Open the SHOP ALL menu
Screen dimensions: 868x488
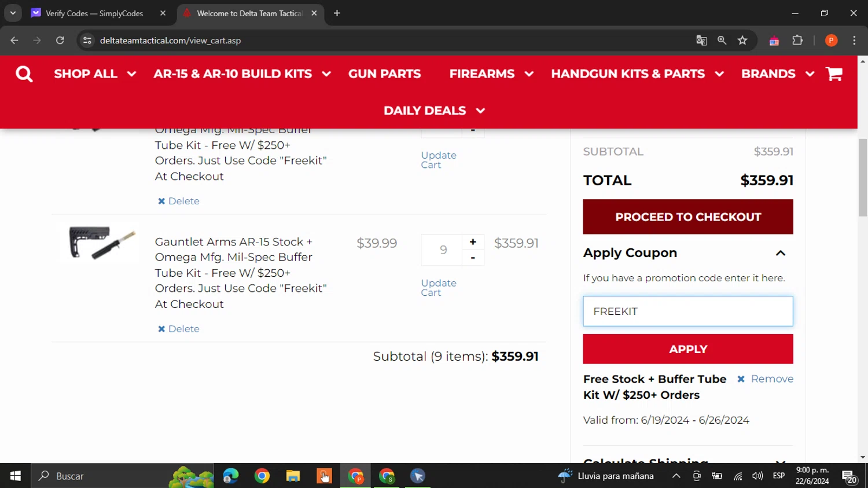pos(86,74)
